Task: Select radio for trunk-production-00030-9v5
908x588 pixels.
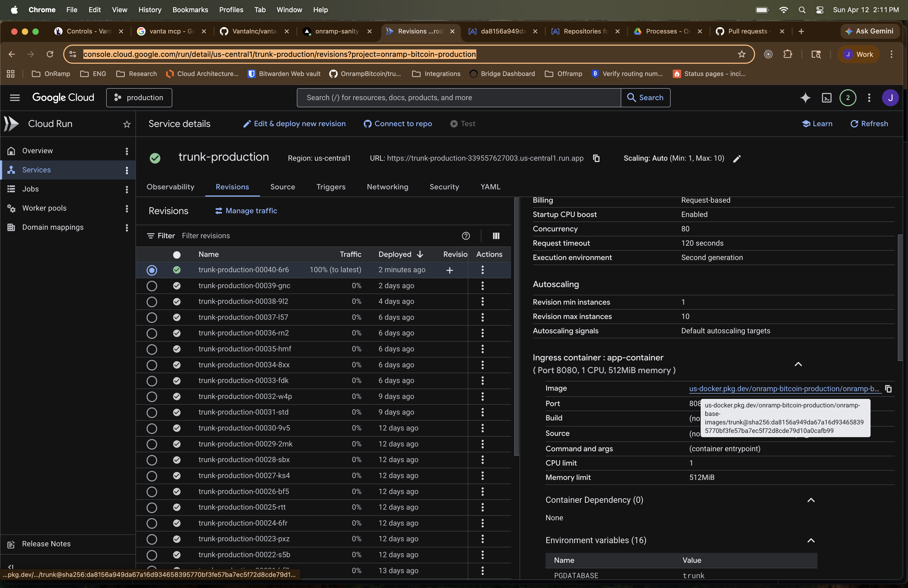Action: (x=151, y=428)
